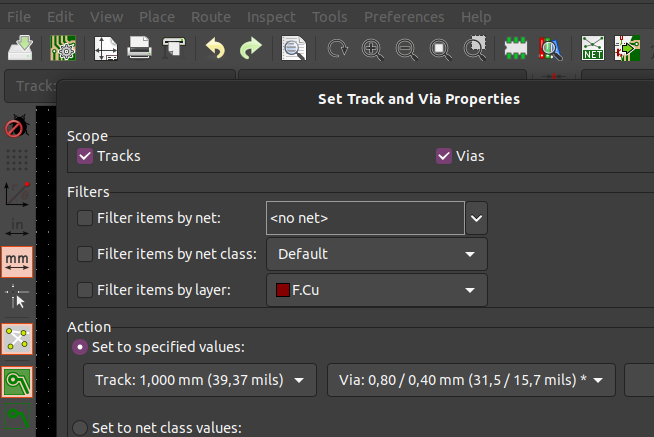Open the File menu
Viewport: 654px width, 437px height.
point(19,17)
